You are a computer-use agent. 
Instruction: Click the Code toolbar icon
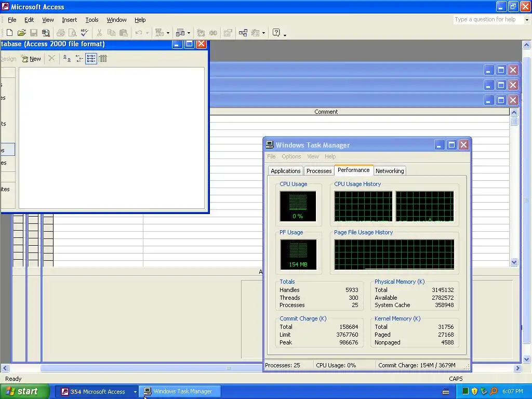pos(201,33)
